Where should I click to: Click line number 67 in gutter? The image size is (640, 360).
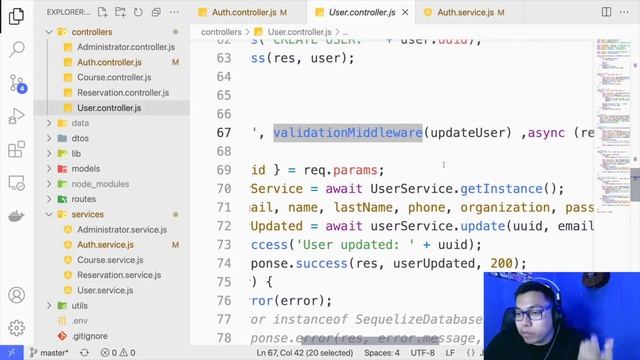coord(224,133)
